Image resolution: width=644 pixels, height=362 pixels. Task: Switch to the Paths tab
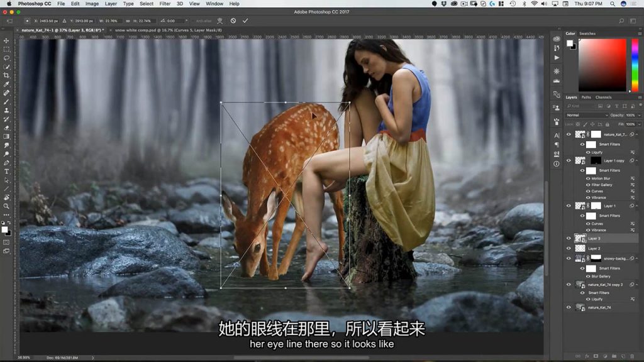586,97
